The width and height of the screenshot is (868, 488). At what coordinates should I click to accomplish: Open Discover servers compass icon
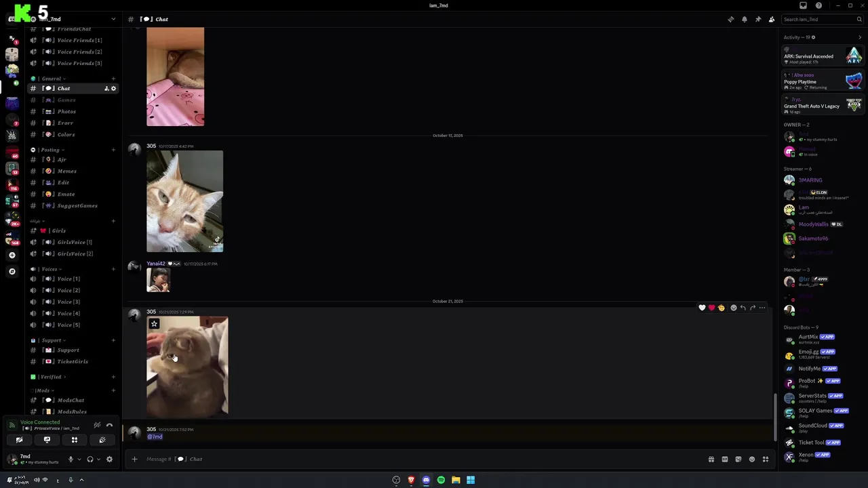click(x=12, y=271)
